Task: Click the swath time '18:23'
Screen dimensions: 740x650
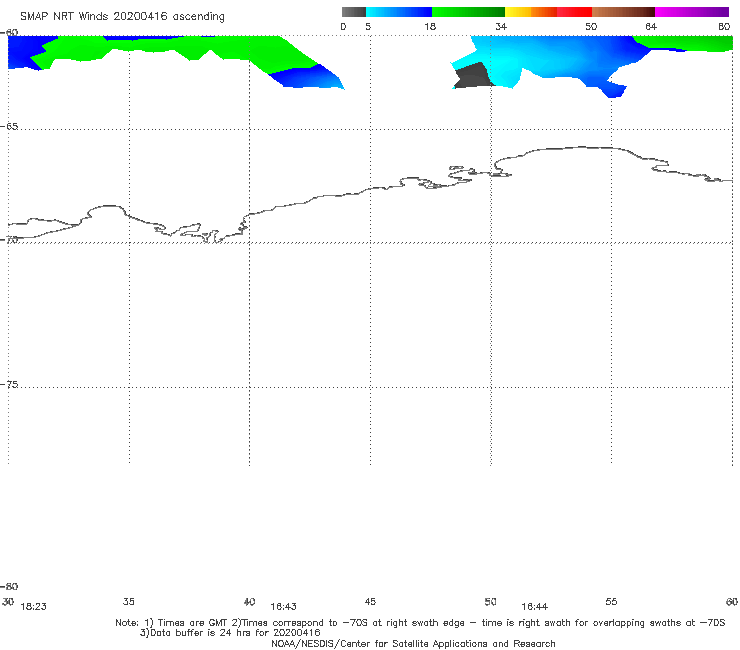Action: [x=34, y=607]
